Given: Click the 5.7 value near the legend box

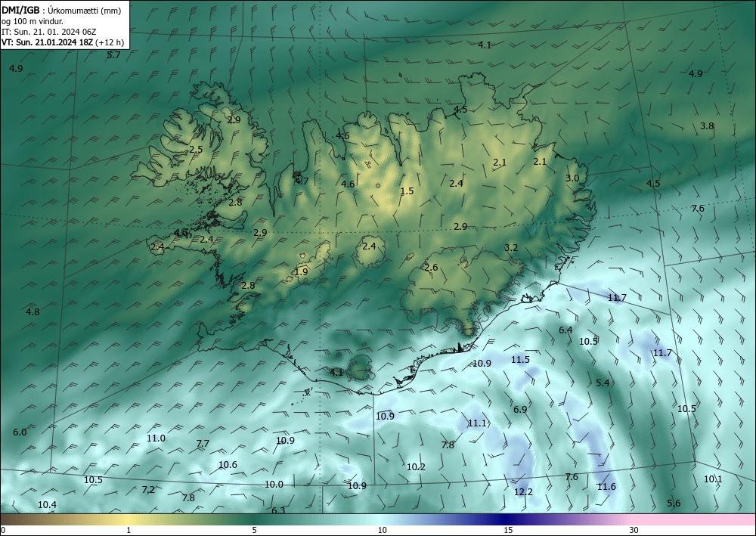Looking at the screenshot, I should coord(113,55).
